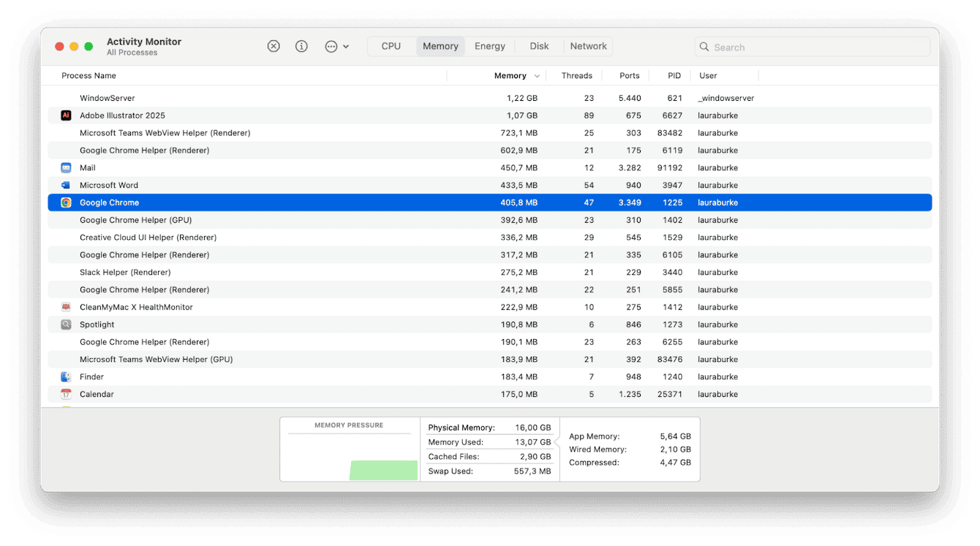This screenshot has width=980, height=546.
Task: Select the Microsoft Word app icon
Action: pyautogui.click(x=65, y=185)
